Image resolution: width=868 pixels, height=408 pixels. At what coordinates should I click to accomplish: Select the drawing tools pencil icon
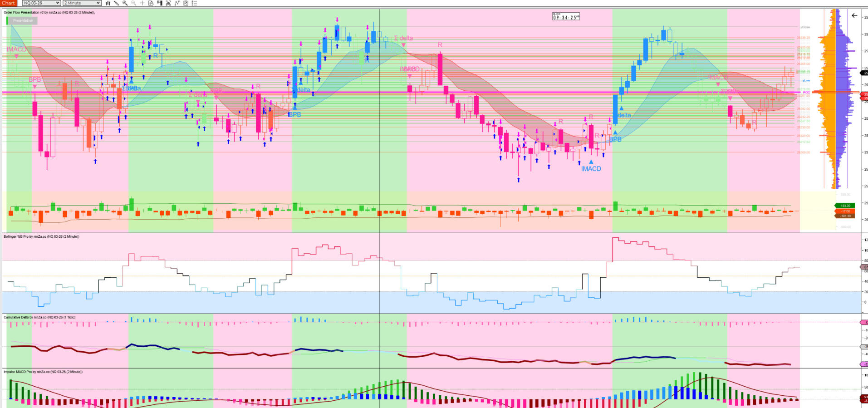click(x=117, y=3)
